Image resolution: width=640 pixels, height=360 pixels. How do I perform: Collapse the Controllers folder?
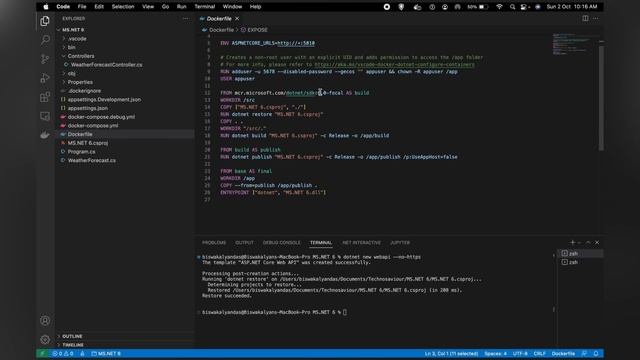point(81,56)
